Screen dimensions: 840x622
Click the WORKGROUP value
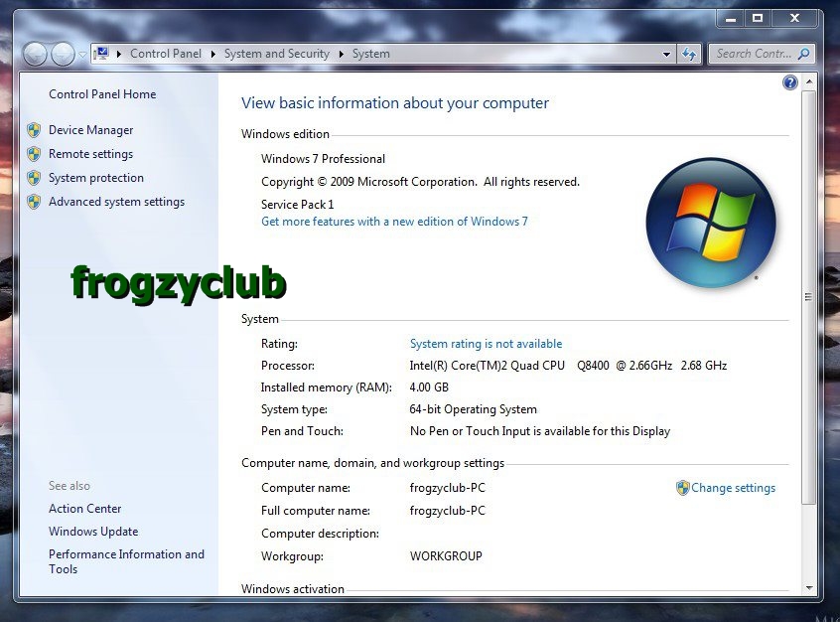pyautogui.click(x=446, y=556)
